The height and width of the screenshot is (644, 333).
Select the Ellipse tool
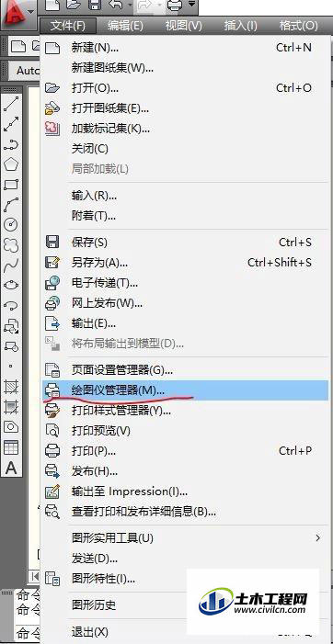[x=11, y=285]
